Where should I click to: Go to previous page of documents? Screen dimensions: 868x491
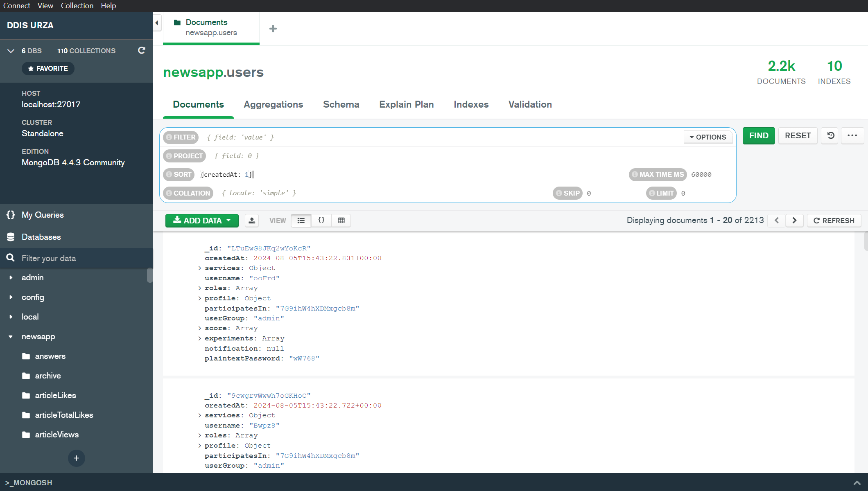(x=777, y=221)
